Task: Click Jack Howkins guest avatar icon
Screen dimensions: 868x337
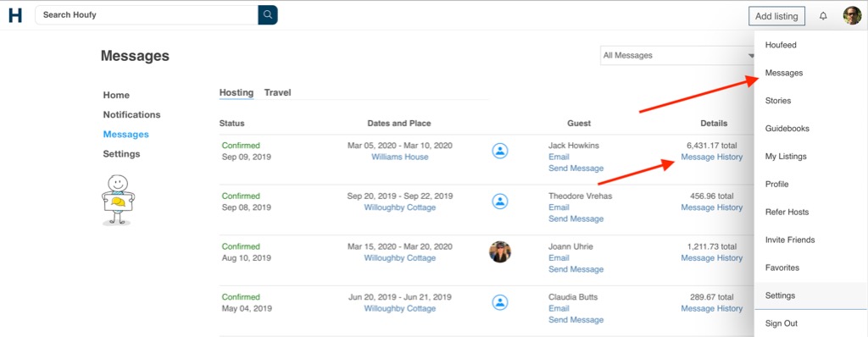Action: [500, 151]
